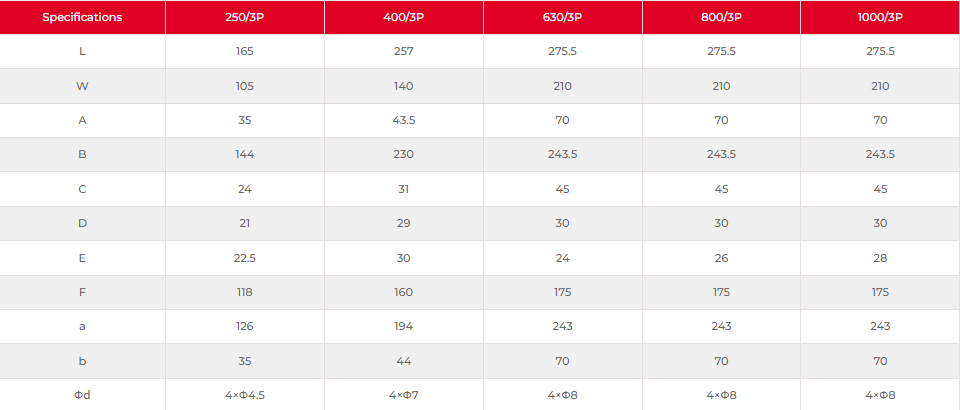Select the 44 value in row b
Image resolution: width=960 pixels, height=410 pixels.
[x=403, y=361]
